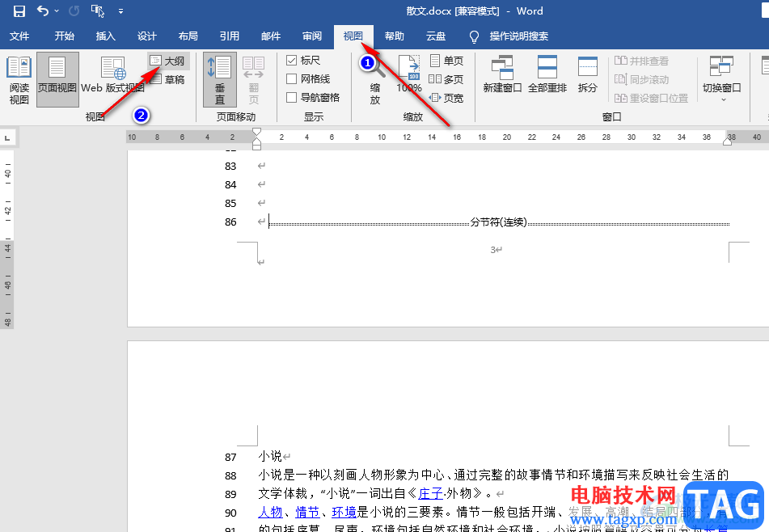Open the 切换窗口 switch windows dropdown
The image size is (769, 532).
pos(721,78)
